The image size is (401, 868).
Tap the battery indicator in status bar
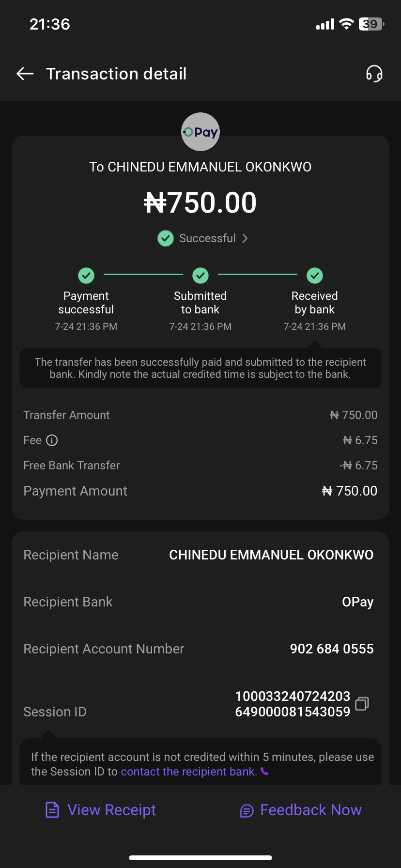point(371,24)
